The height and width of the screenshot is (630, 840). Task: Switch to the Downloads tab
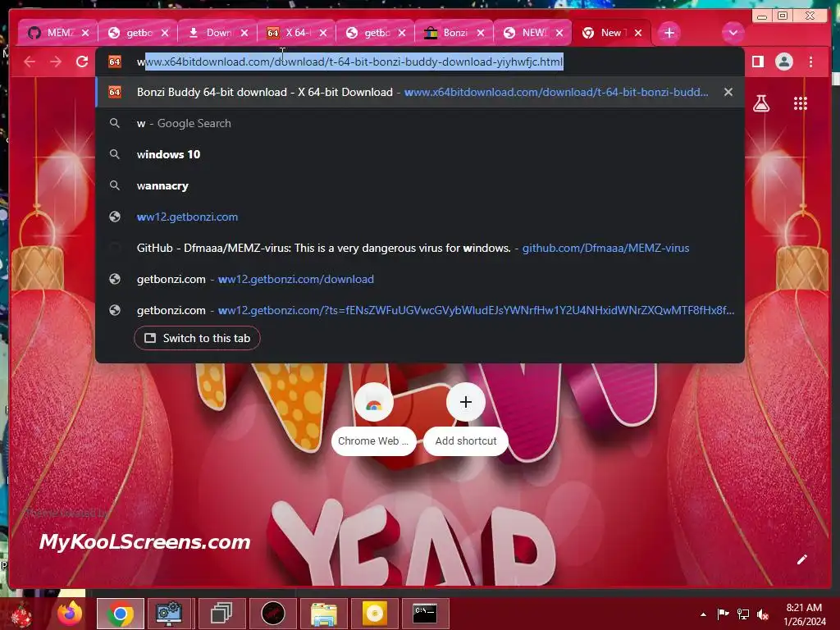pos(209,33)
